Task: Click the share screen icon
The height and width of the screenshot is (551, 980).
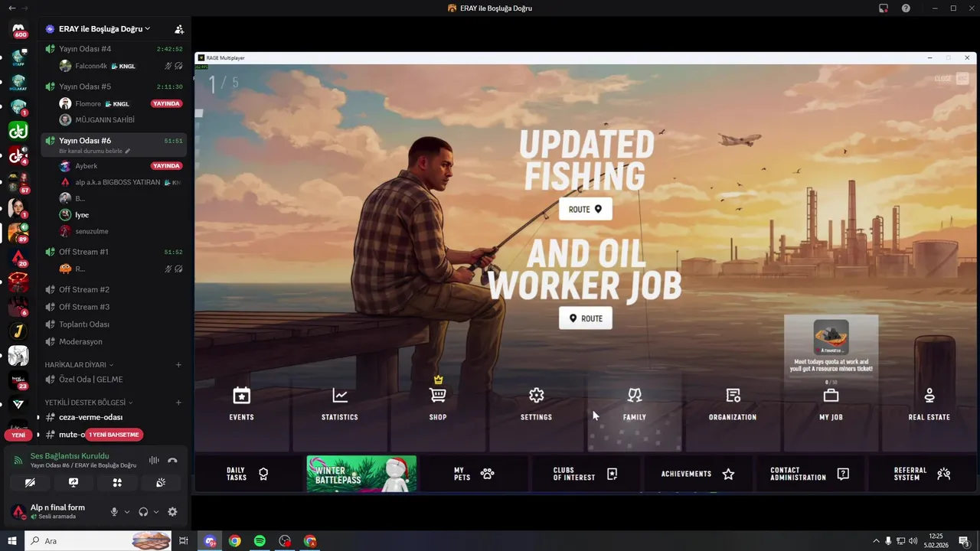Action: coord(73,483)
